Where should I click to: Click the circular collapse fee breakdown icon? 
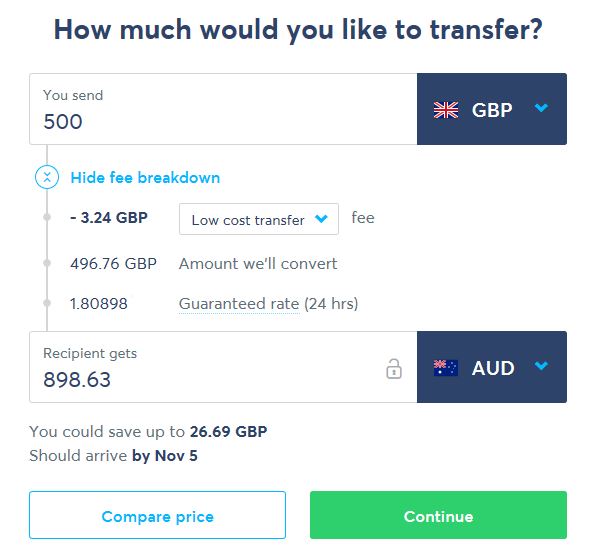(x=47, y=177)
